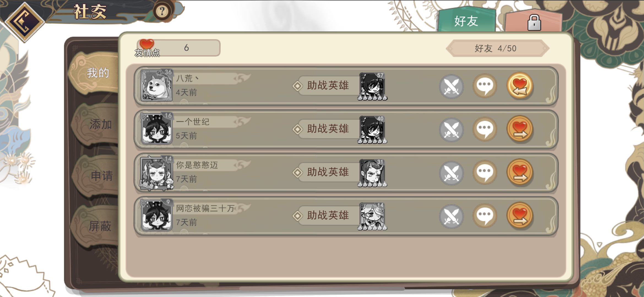Tap the back arrow diamond icon
The width and height of the screenshot is (644, 297).
coord(24,21)
